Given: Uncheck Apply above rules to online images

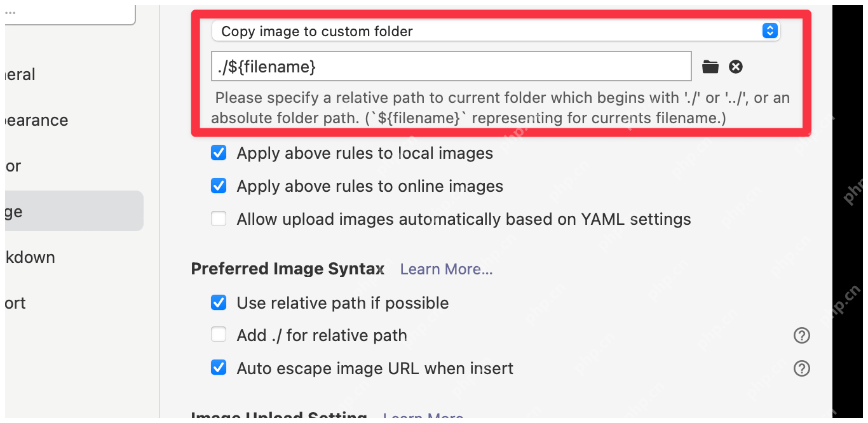Looking at the screenshot, I should tap(219, 186).
